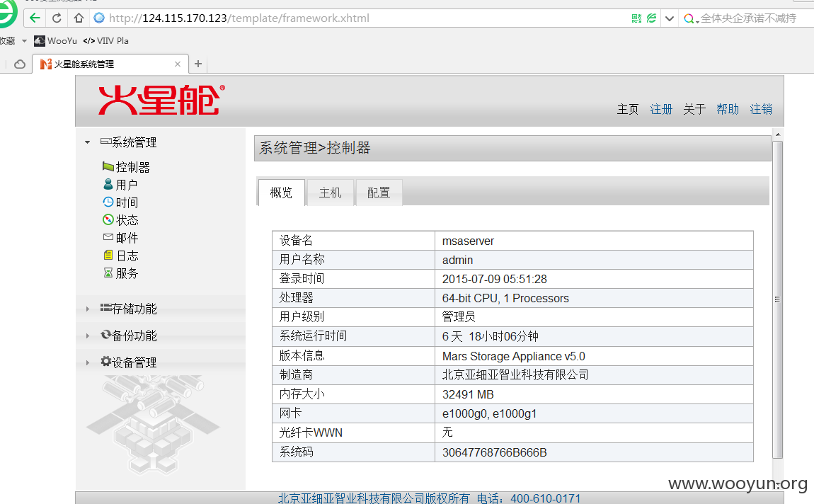Viewport: 814px width, 504px height.
Task: Click the search box placeholder text
Action: 748,18
